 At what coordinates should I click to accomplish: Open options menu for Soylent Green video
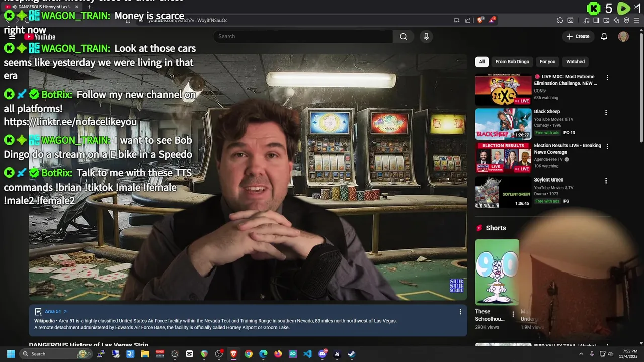(606, 180)
